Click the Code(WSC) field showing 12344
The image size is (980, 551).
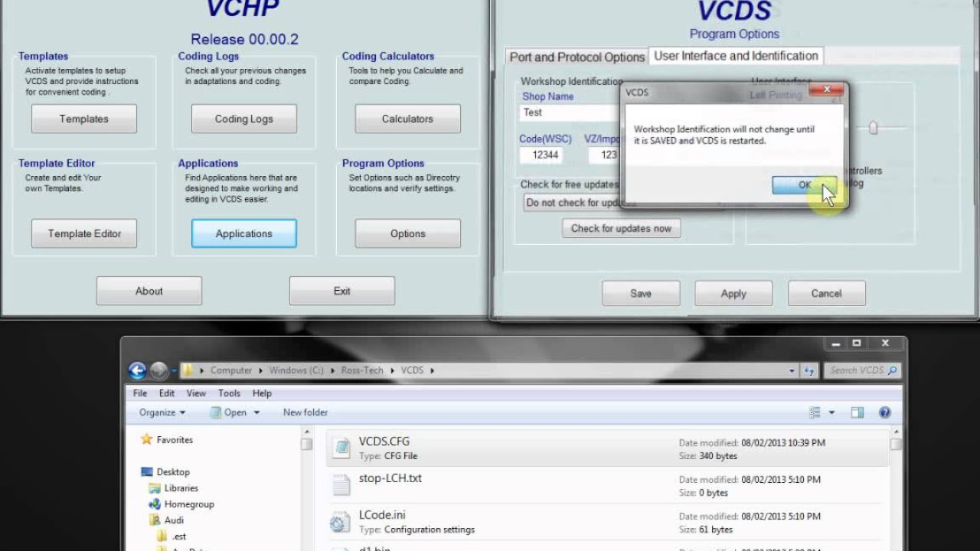[x=542, y=155]
